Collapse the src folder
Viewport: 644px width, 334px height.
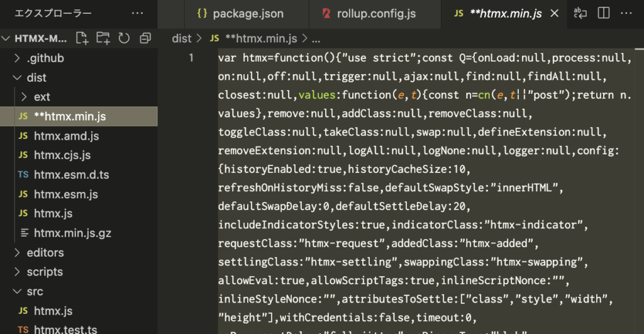34,291
